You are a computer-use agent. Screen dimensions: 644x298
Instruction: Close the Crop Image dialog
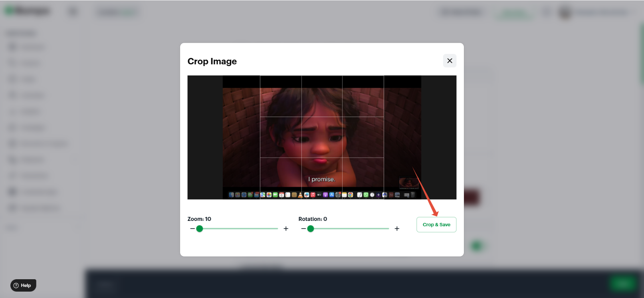[x=450, y=61]
